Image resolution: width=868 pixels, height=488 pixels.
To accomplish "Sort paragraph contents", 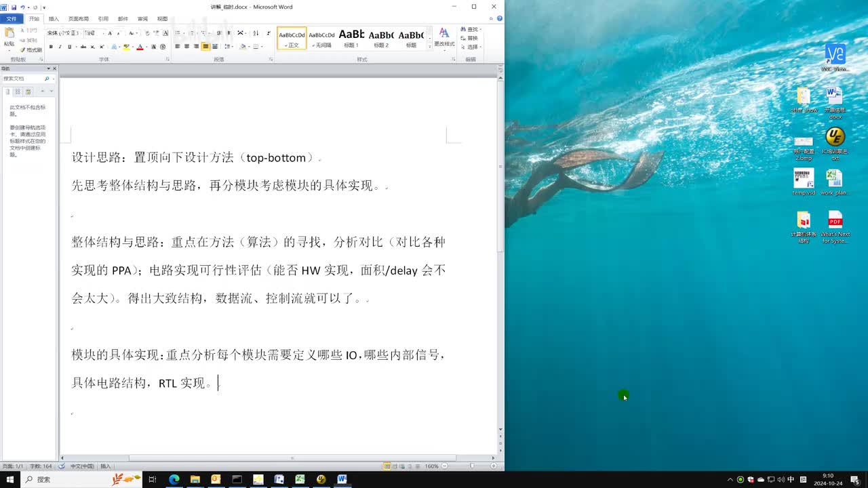I will (256, 33).
